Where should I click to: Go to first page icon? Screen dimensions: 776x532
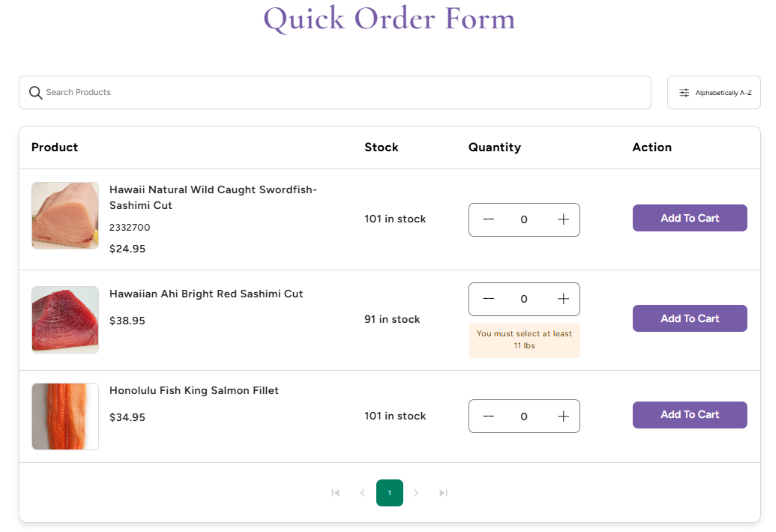pos(335,493)
